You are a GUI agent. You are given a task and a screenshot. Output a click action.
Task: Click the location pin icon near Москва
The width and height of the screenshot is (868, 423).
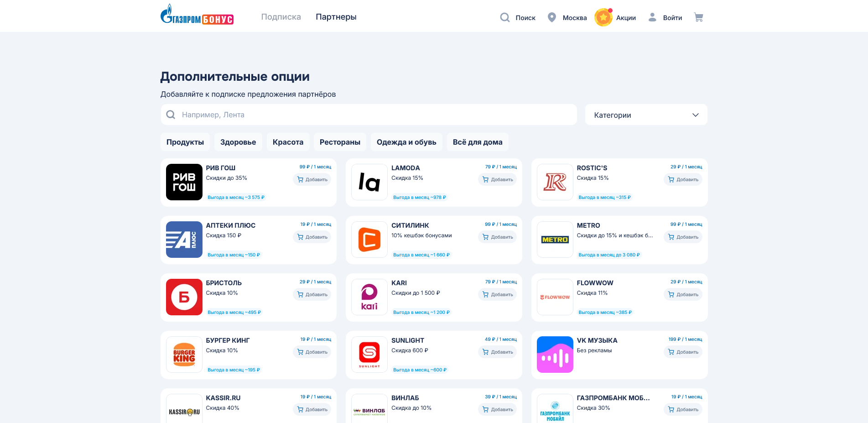[x=552, y=17]
